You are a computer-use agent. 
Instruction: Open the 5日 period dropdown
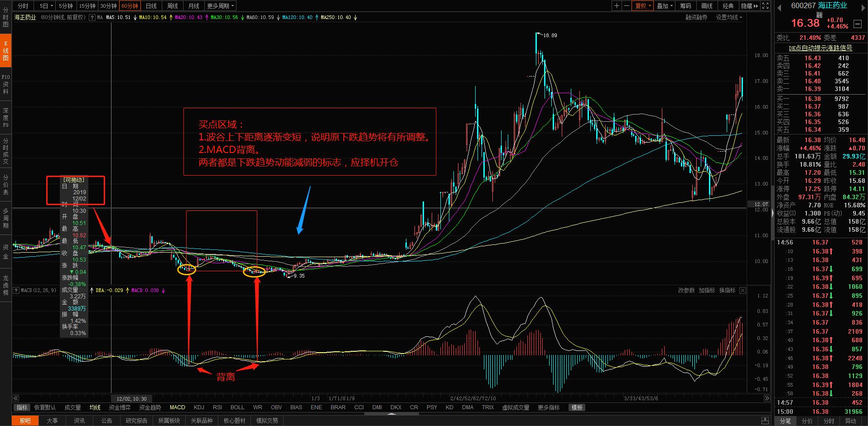tap(46, 6)
